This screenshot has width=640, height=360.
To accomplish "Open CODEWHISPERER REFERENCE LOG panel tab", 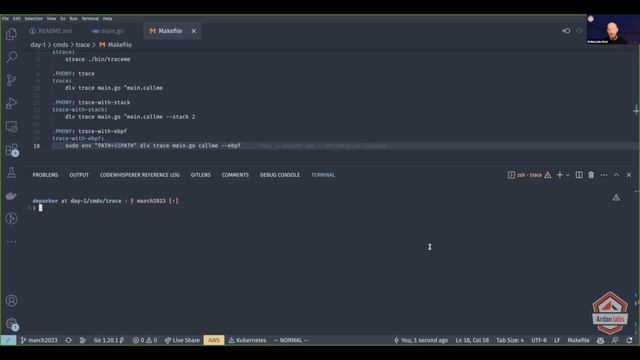I will coord(140,175).
